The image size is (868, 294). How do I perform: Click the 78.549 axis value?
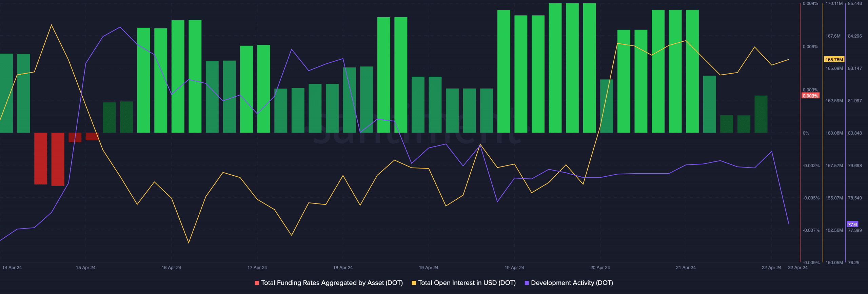(x=855, y=198)
